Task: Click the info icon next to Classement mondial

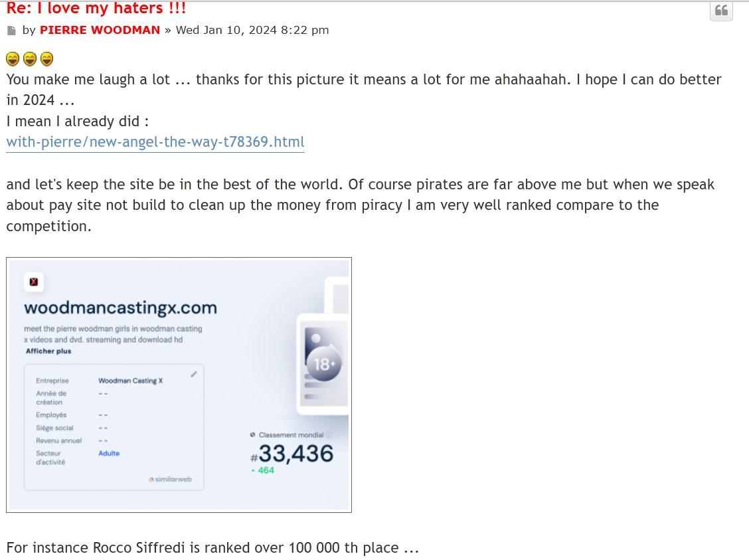Action: pyautogui.click(x=329, y=435)
